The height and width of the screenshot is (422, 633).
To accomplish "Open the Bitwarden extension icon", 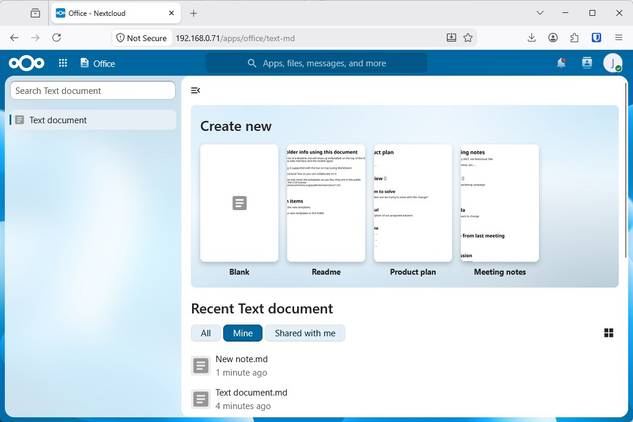I will pyautogui.click(x=596, y=38).
